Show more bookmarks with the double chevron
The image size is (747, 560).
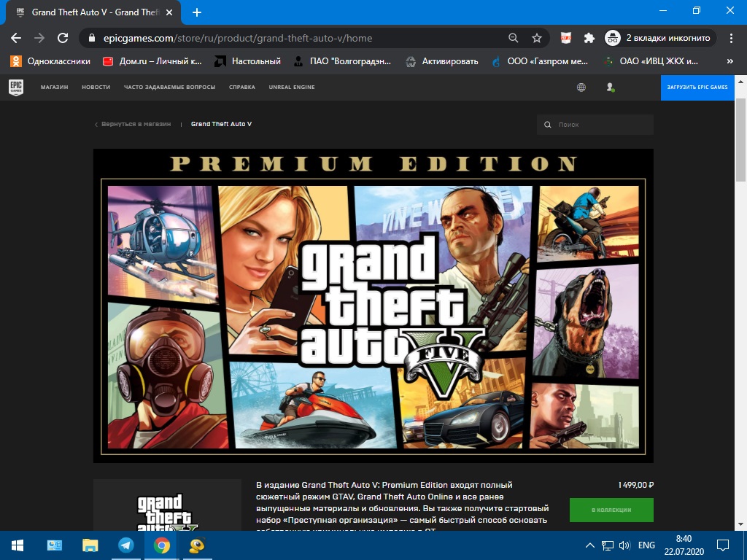[729, 61]
